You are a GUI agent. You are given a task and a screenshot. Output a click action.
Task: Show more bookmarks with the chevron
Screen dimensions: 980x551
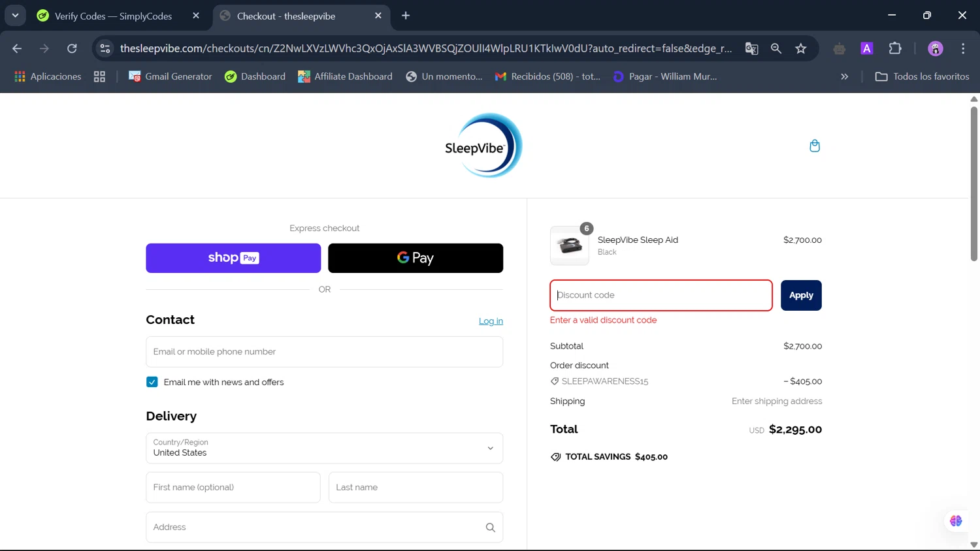point(844,76)
